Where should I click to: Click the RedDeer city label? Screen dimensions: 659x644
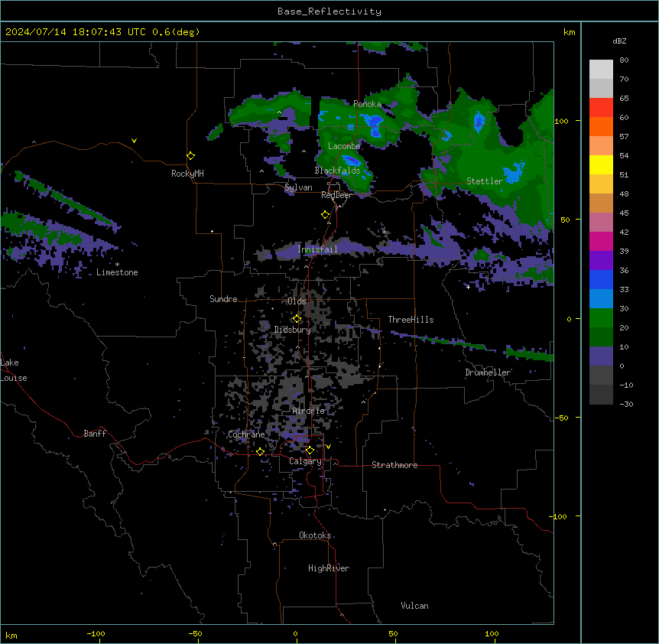coord(336,195)
